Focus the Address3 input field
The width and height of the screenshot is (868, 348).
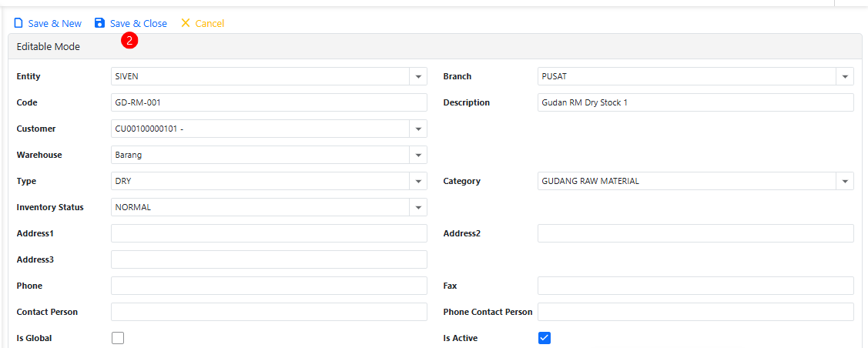click(269, 259)
